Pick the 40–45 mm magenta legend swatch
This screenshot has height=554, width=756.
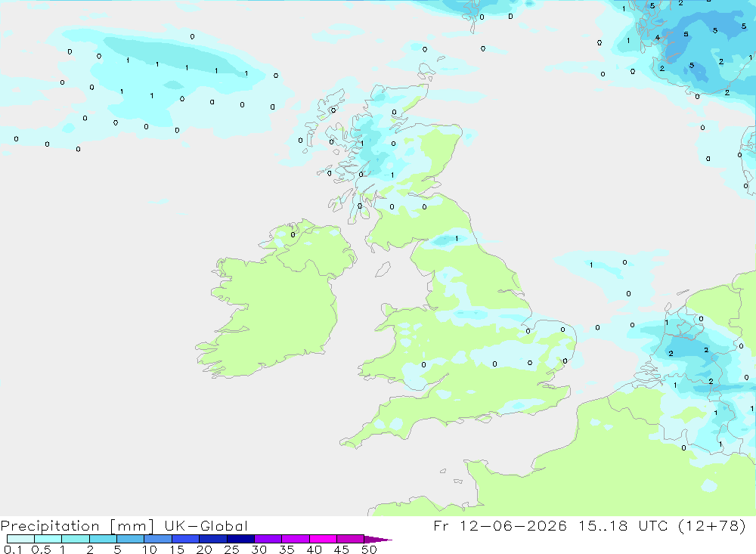point(323,539)
